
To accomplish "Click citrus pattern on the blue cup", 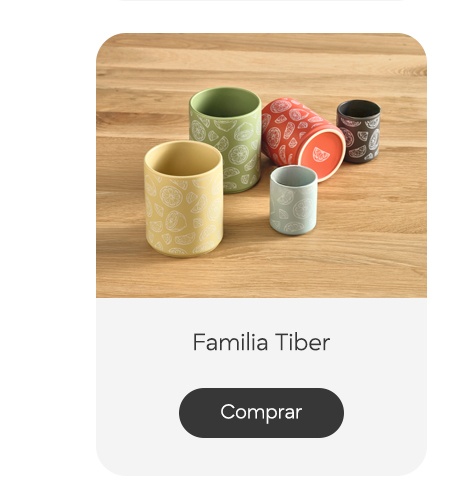I will pos(303,208).
